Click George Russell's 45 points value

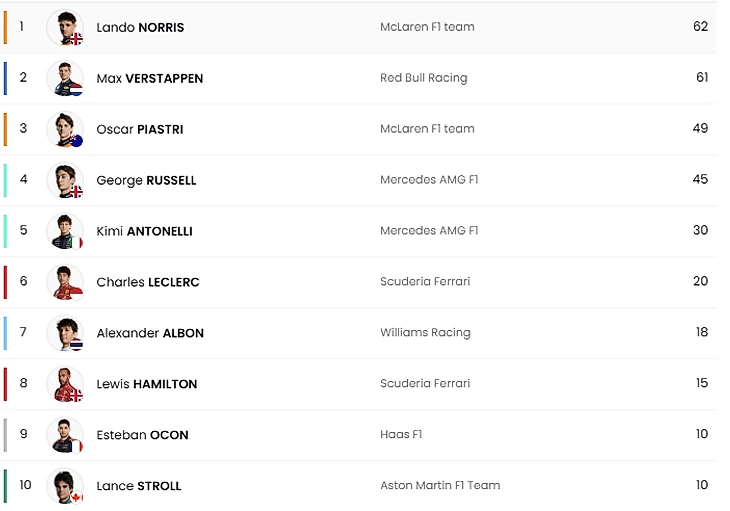click(x=700, y=180)
